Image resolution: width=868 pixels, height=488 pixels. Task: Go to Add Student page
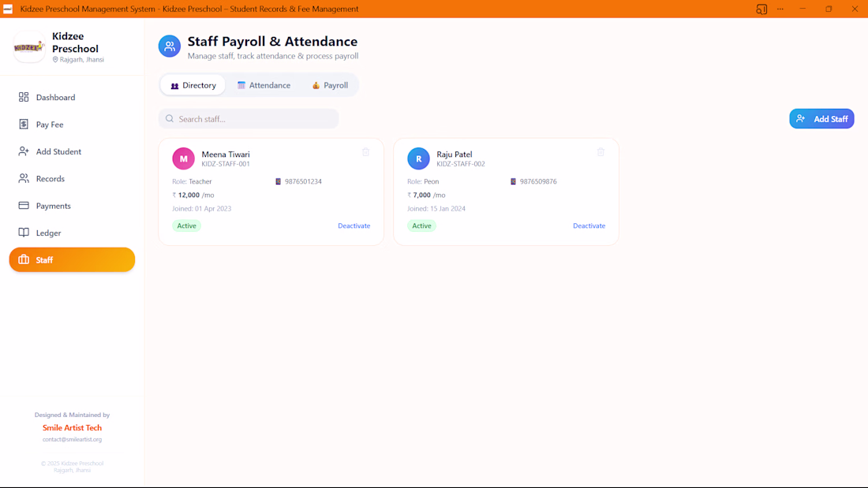72,151
